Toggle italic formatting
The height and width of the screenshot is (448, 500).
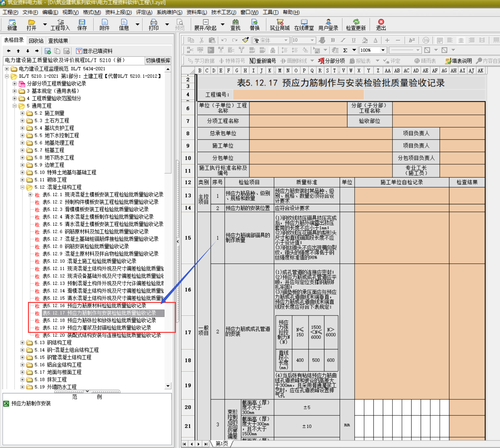343,40
